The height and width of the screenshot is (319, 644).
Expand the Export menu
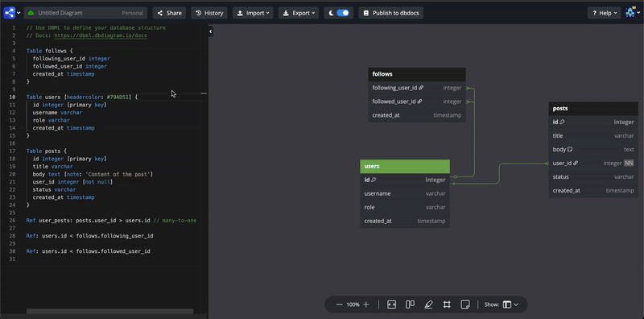pos(299,13)
